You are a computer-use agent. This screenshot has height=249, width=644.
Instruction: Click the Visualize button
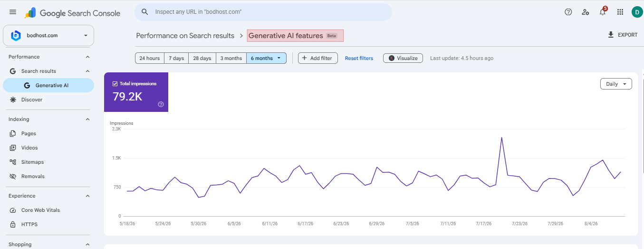[403, 58]
